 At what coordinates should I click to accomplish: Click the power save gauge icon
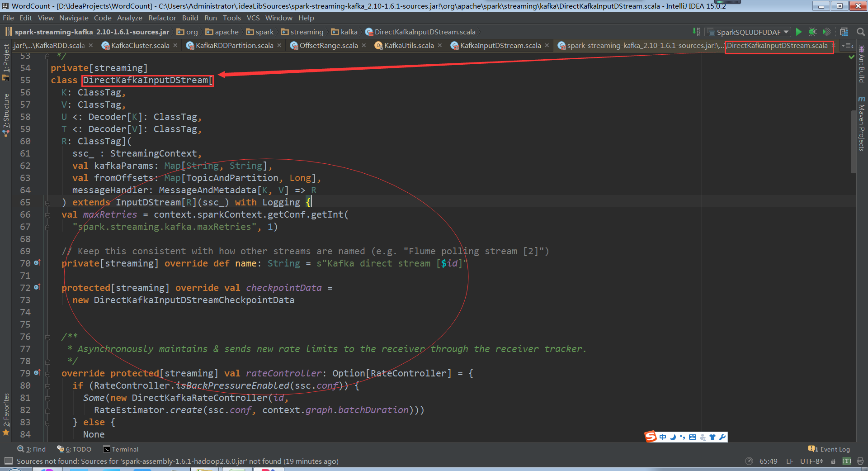point(749,461)
